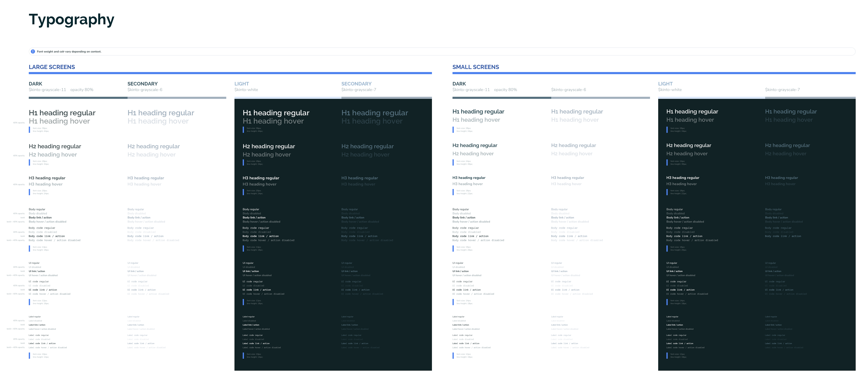Click 'Body link / action' in Large Screens DARK column
The height and width of the screenshot is (383, 868).
tap(40, 217)
